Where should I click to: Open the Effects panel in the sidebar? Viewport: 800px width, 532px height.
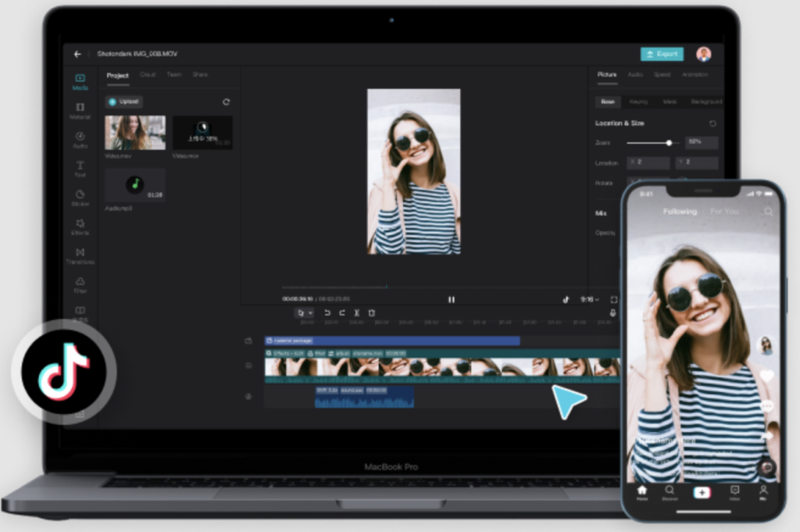(x=80, y=226)
